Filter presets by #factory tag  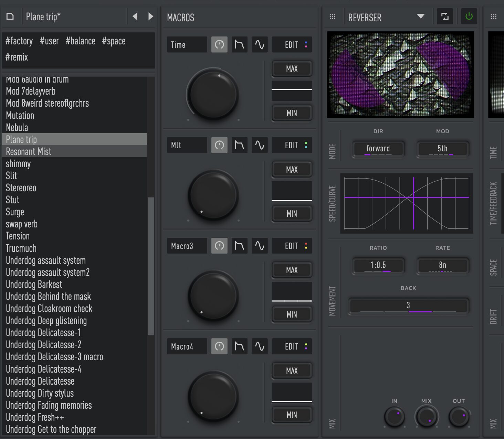tap(19, 41)
